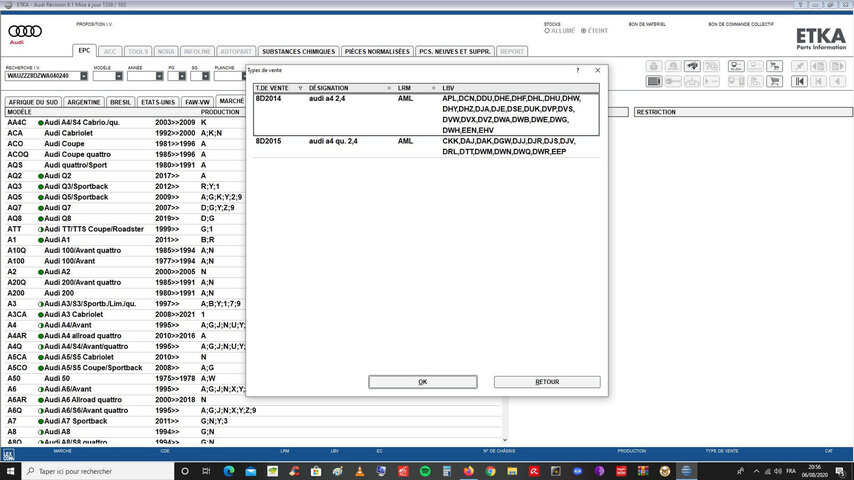Click the pushpin toolbar icon
Viewport: 854px width, 480px height.
pos(799,66)
